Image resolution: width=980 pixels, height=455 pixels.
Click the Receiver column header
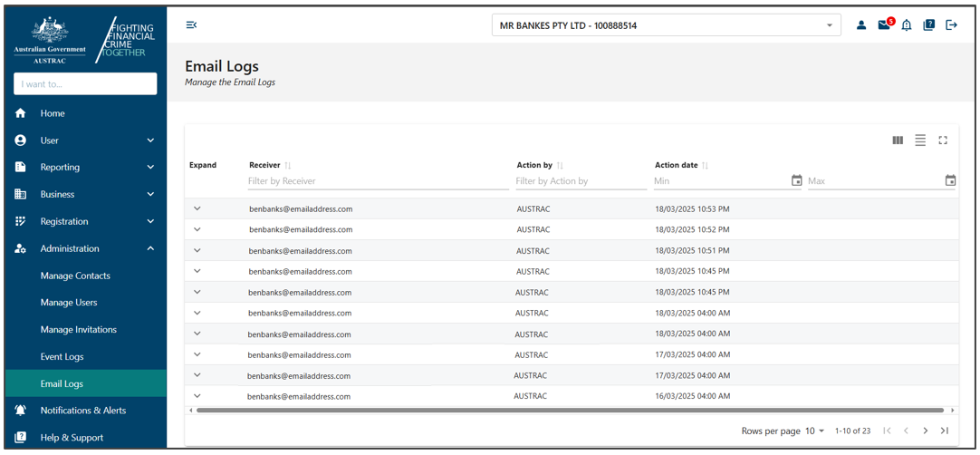coord(264,165)
